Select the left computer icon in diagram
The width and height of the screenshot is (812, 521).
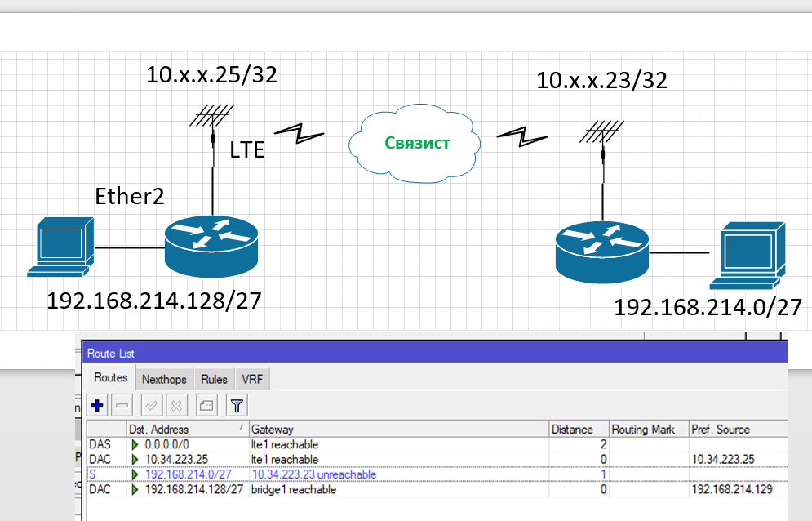coord(61,247)
